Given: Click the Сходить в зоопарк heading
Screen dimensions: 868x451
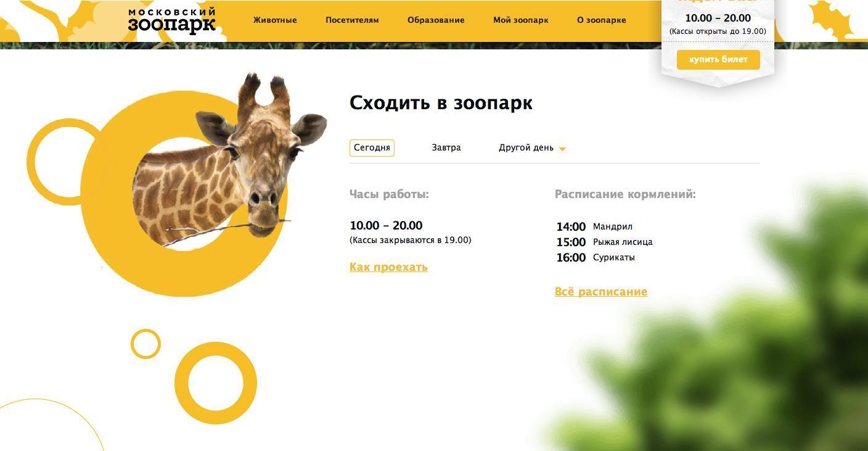Looking at the screenshot, I should pyautogui.click(x=441, y=103).
